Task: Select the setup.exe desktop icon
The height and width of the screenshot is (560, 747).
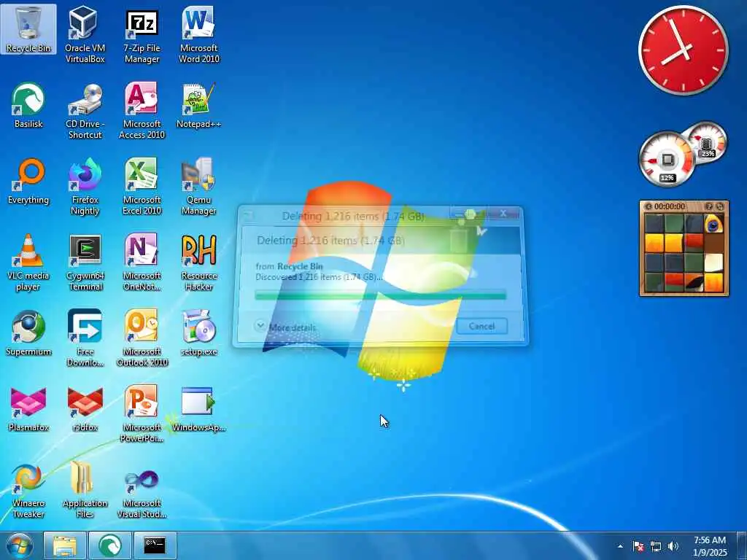Action: click(198, 332)
